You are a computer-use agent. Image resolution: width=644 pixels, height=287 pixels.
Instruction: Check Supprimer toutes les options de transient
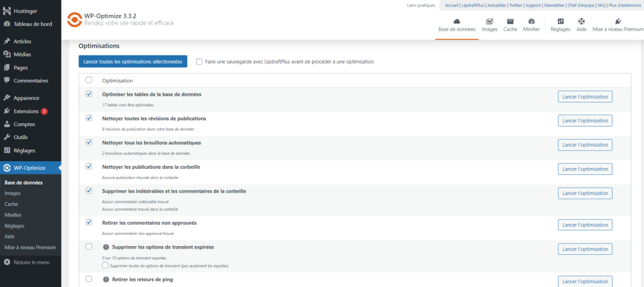click(105, 265)
